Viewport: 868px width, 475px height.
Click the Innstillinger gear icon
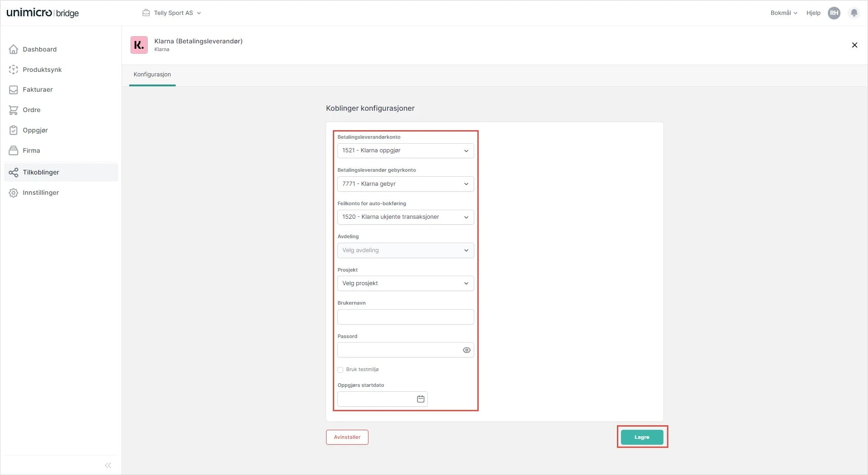point(14,193)
